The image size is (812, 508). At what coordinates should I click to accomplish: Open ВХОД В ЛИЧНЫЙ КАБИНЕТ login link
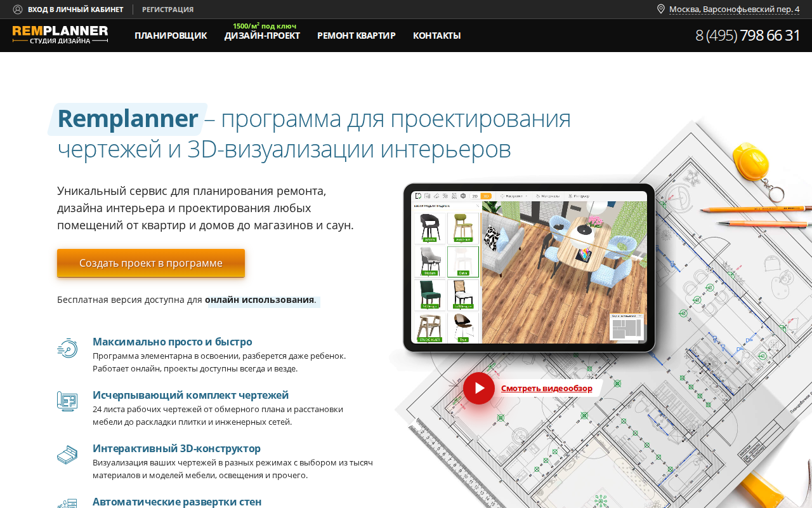[x=75, y=10]
